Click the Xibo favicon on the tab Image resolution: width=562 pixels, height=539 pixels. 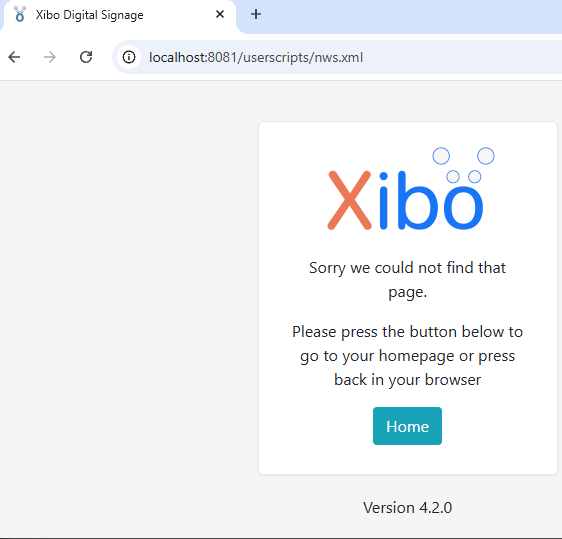tap(20, 14)
